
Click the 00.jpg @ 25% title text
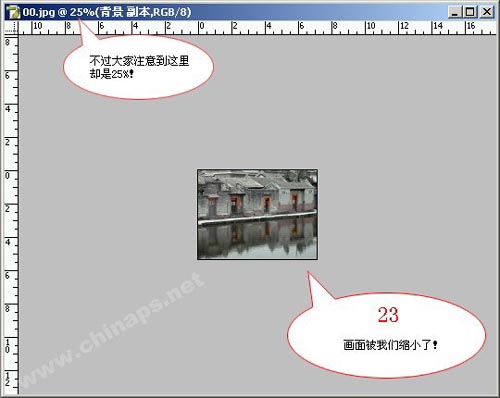107,12
